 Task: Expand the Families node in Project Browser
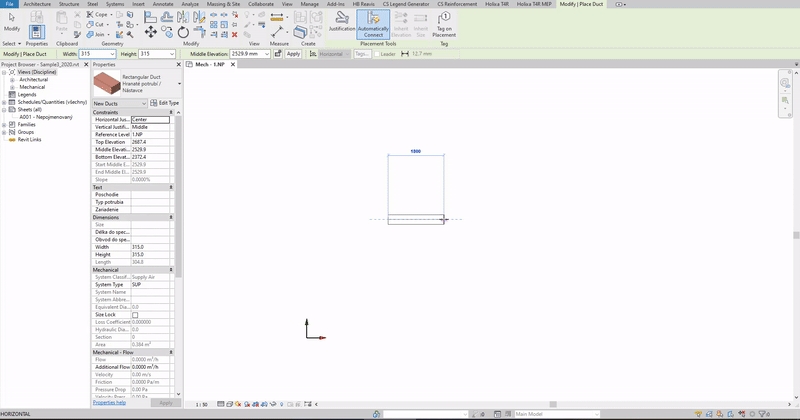click(x=6, y=124)
